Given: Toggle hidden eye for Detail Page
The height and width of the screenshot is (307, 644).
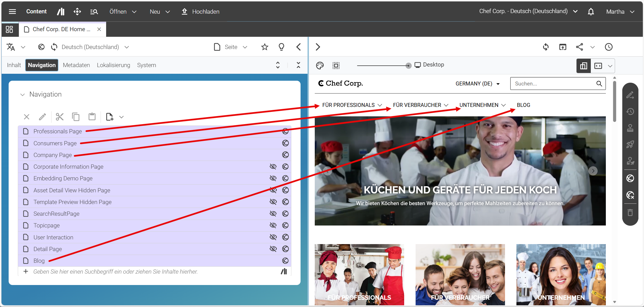Looking at the screenshot, I should pos(273,249).
